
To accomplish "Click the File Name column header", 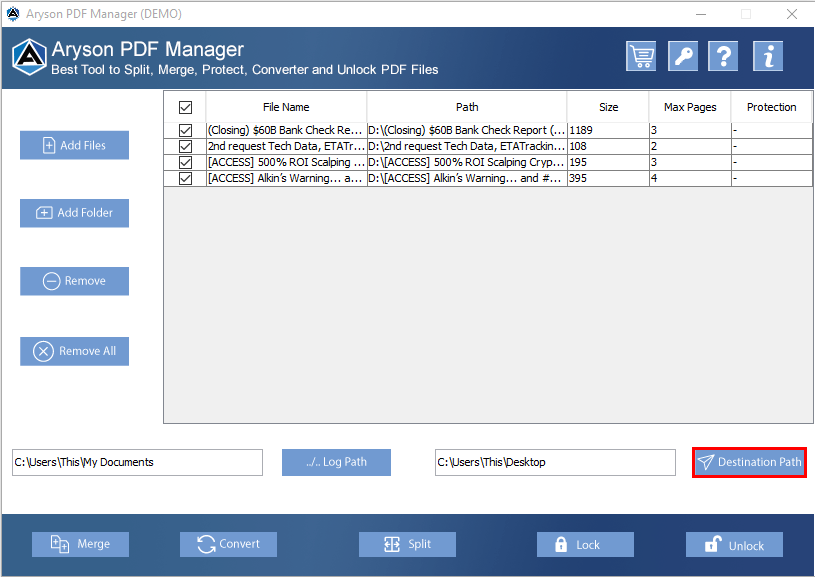I will click(286, 107).
